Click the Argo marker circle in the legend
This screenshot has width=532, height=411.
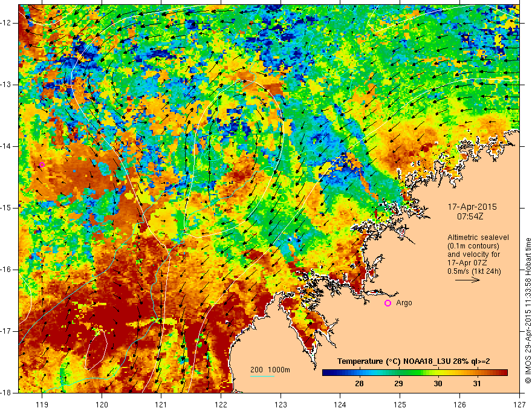coord(388,303)
